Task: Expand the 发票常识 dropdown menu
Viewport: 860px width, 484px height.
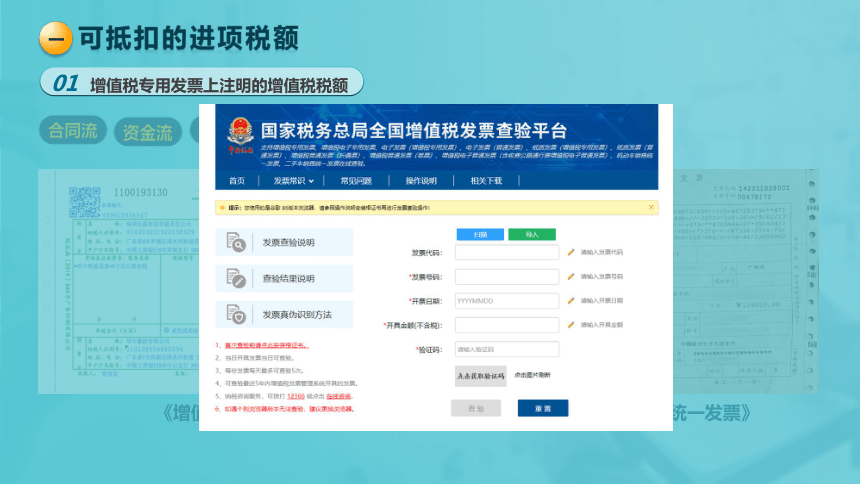Action: pyautogui.click(x=293, y=181)
